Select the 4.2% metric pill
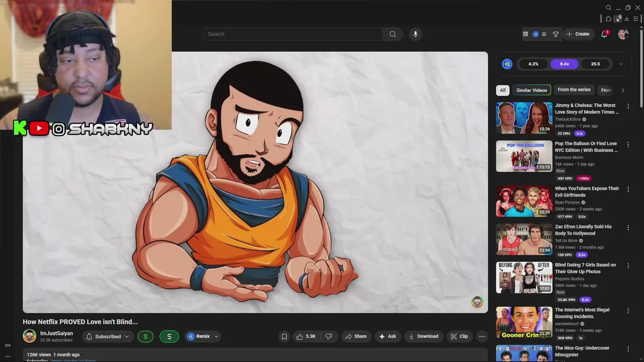 click(533, 64)
